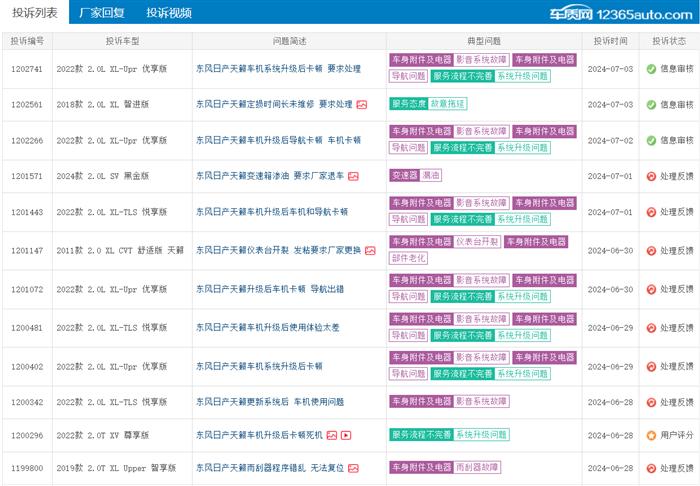
Task: Open the 投诉列表 tab
Action: pyautogui.click(x=34, y=12)
